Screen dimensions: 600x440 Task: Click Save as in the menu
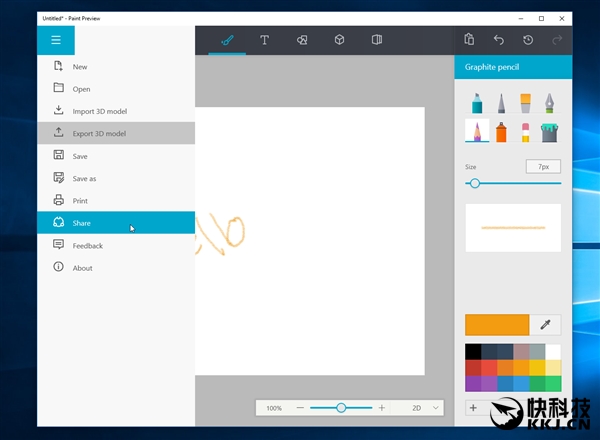(x=116, y=178)
